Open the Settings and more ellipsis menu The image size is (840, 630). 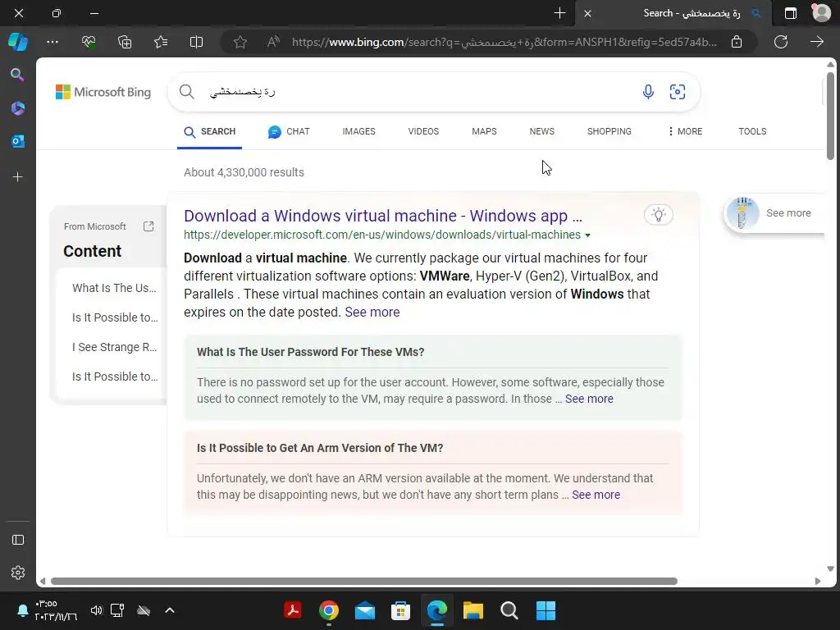click(x=52, y=42)
